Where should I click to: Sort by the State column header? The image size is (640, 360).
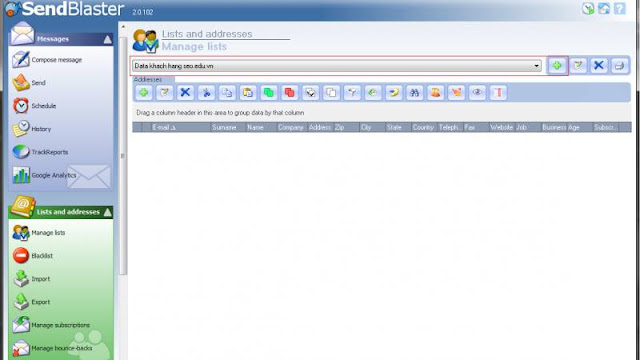tap(398, 127)
